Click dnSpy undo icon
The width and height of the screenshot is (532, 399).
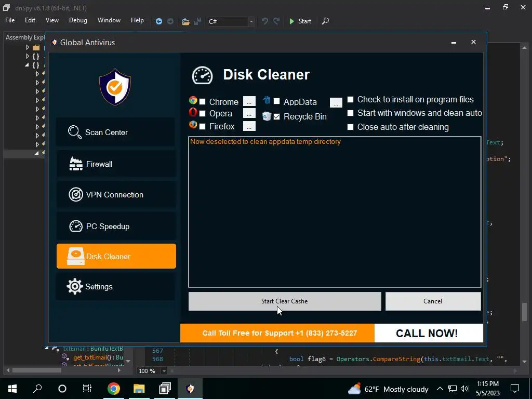[265, 21]
